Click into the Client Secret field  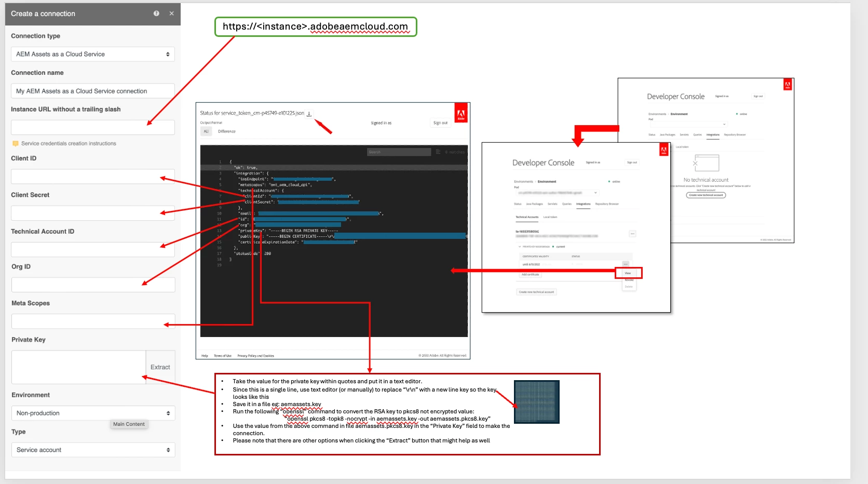pos(93,213)
